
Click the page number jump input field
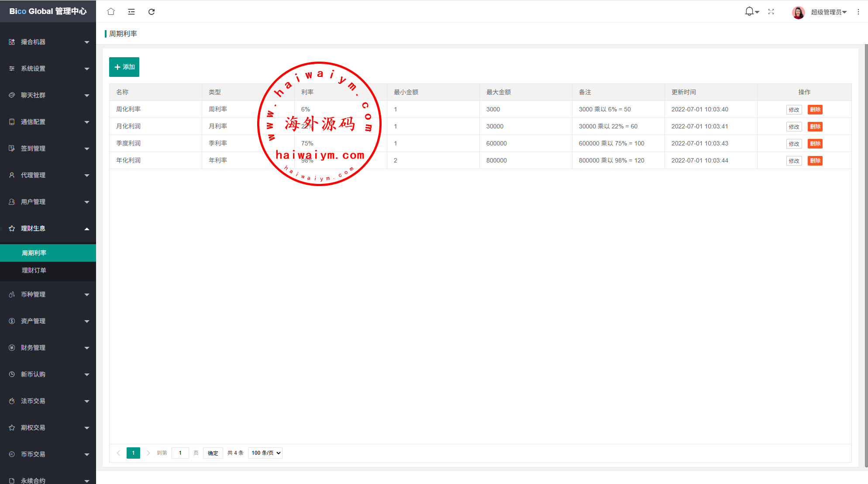180,453
